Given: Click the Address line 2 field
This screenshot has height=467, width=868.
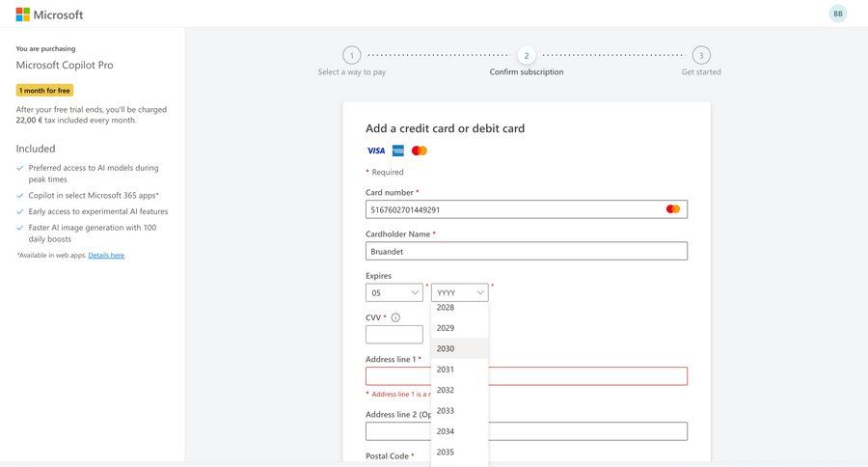Looking at the screenshot, I should click(527, 431).
